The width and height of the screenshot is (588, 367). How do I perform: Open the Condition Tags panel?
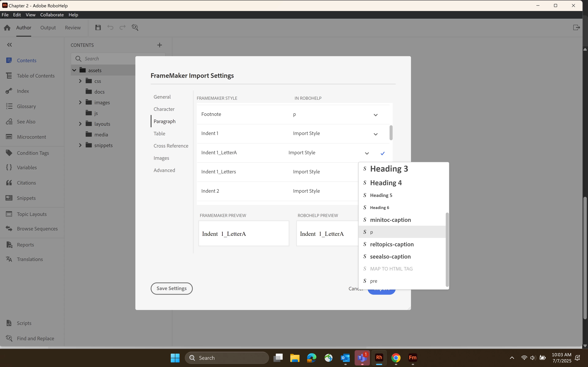pos(33,153)
